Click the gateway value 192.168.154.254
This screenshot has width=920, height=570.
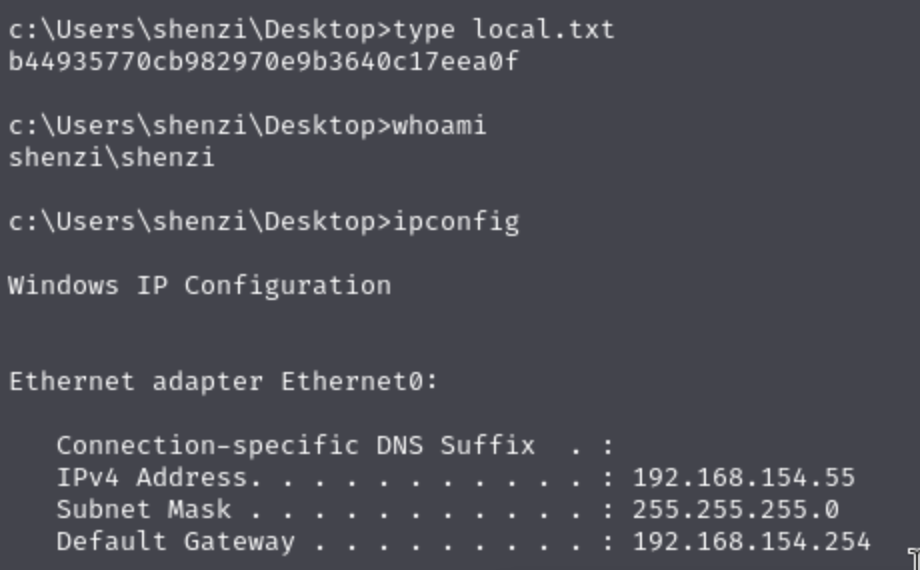751,542
